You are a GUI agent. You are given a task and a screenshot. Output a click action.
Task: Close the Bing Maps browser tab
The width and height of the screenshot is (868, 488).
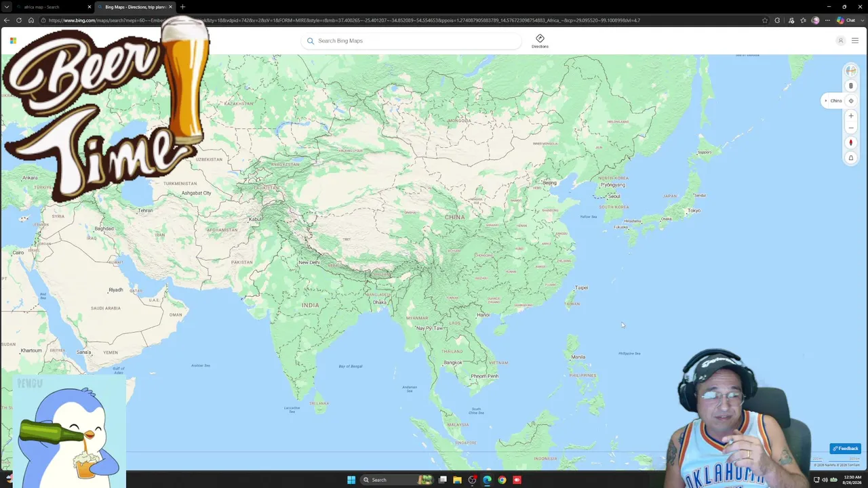click(x=170, y=7)
